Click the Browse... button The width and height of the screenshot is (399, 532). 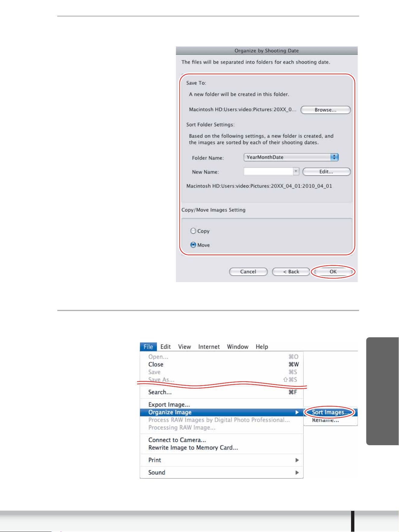[325, 110]
